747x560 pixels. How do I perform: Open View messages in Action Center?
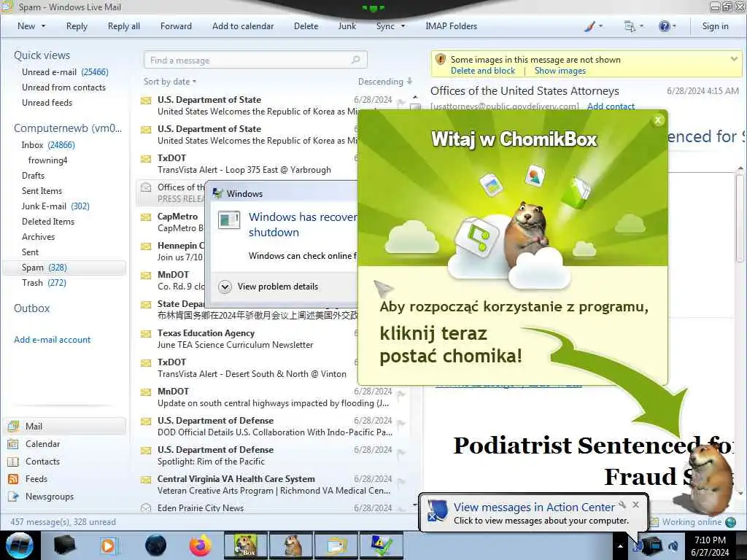point(534,507)
